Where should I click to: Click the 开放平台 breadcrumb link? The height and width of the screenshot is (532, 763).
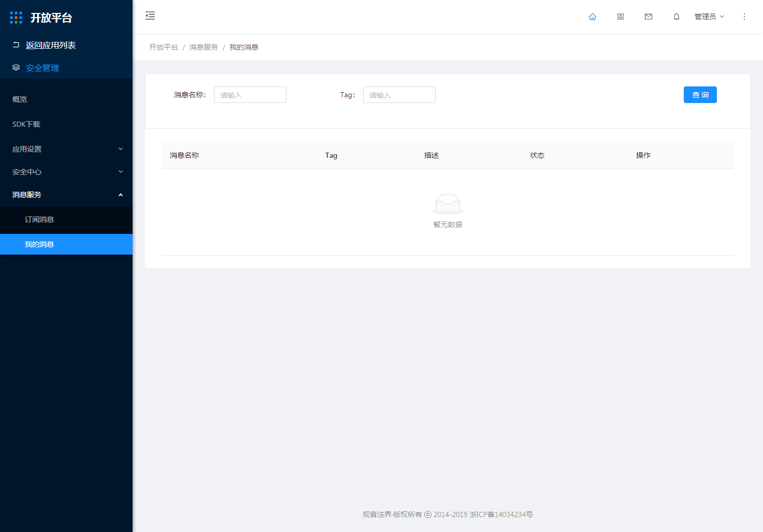164,47
